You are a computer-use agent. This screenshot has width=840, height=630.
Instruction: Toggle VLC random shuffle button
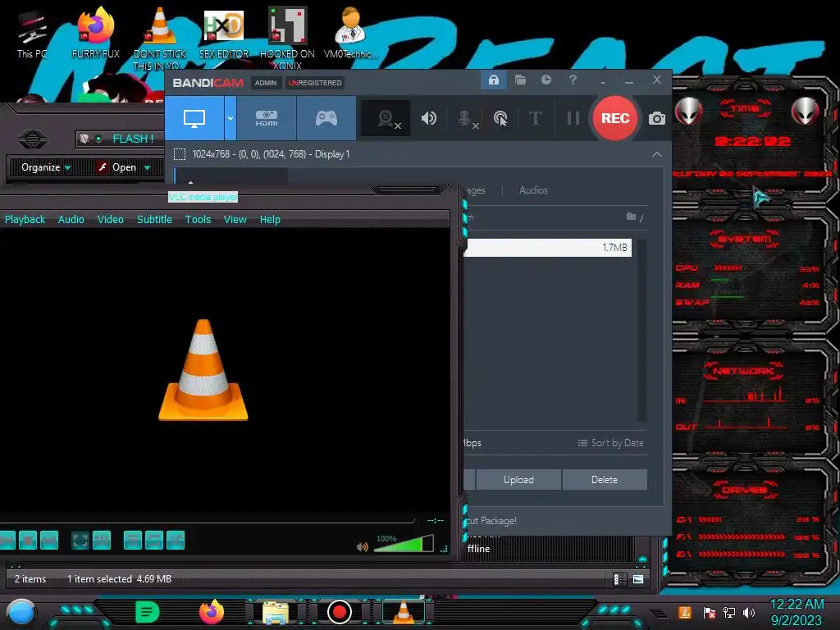click(176, 540)
